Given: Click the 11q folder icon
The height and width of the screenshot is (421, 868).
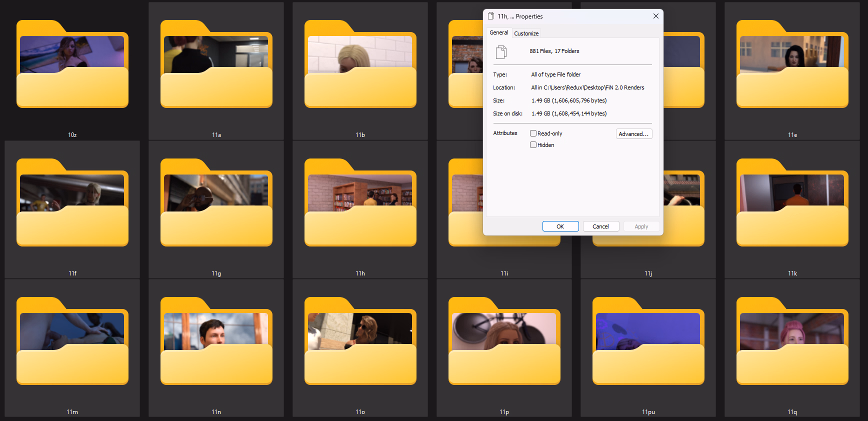Looking at the screenshot, I should [x=792, y=341].
